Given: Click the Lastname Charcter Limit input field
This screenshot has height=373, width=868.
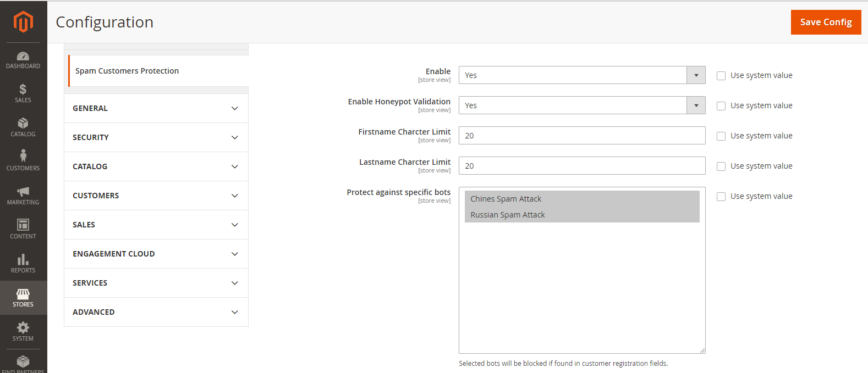Looking at the screenshot, I should click(582, 166).
